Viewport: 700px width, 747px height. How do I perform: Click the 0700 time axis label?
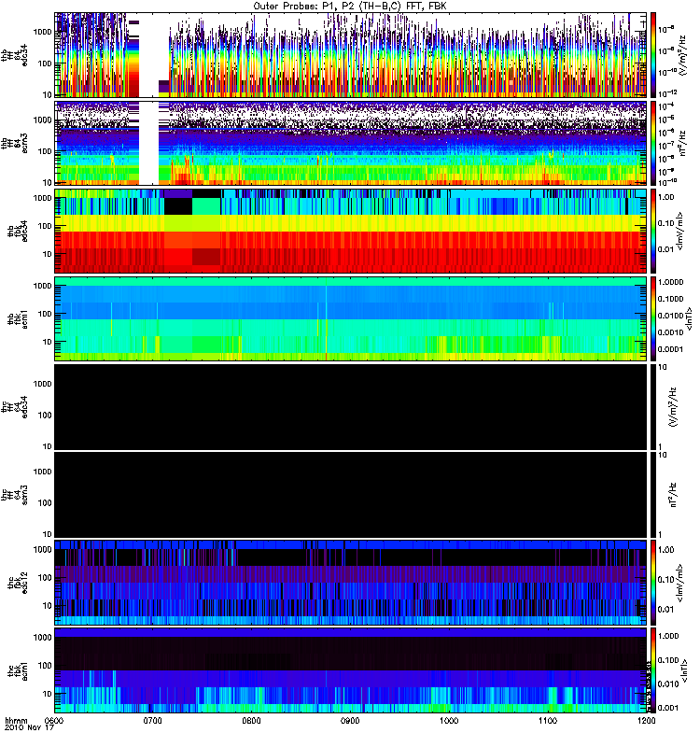[x=153, y=720]
